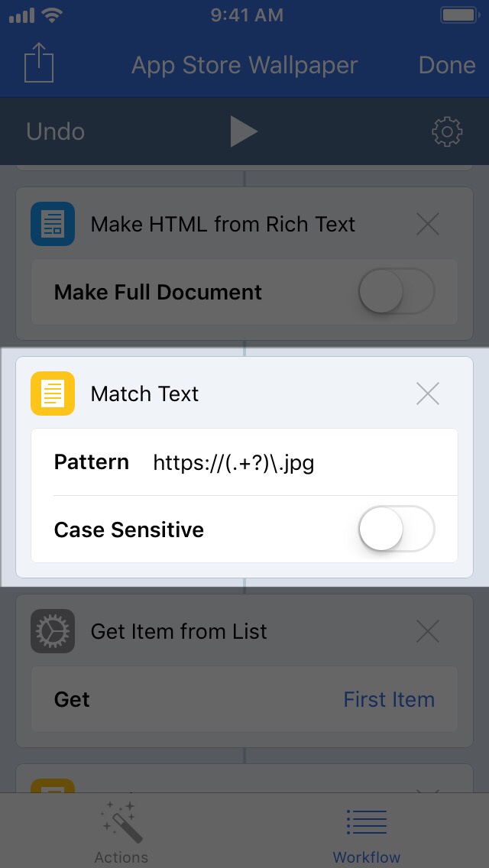Remove the Make HTML from Rich Text action
Viewport: 489px width, 868px height.
tap(428, 224)
